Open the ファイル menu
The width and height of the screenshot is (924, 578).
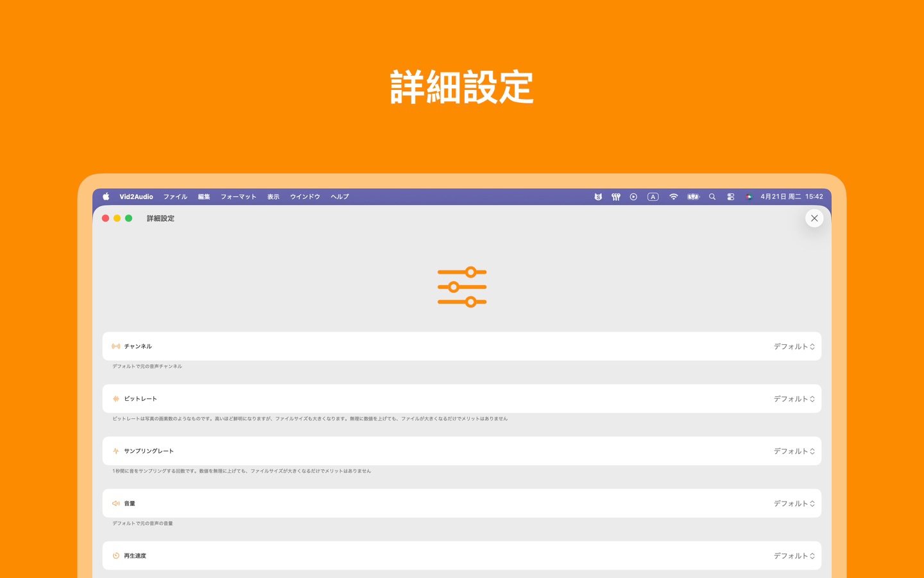[175, 197]
